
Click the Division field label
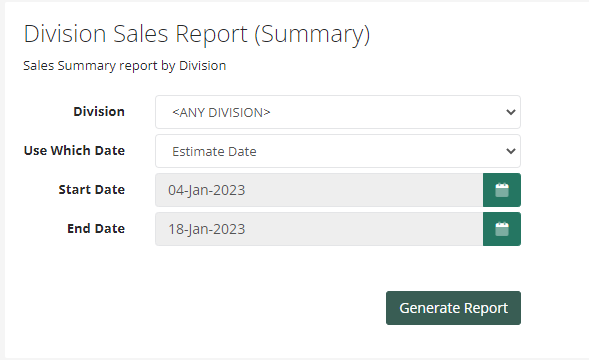pyautogui.click(x=99, y=112)
